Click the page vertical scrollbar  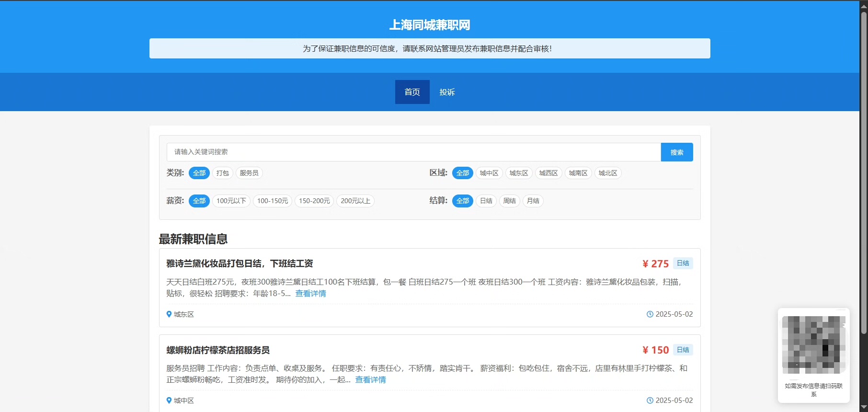pyautogui.click(x=864, y=172)
